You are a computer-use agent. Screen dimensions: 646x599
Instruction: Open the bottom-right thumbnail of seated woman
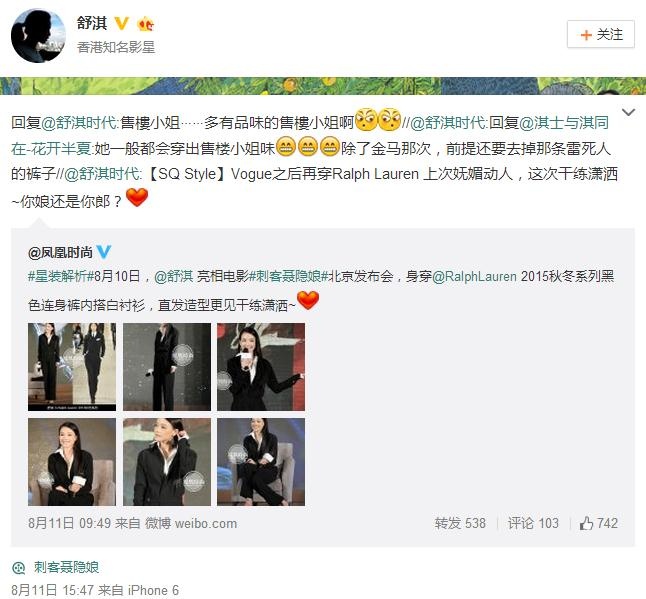point(261,462)
